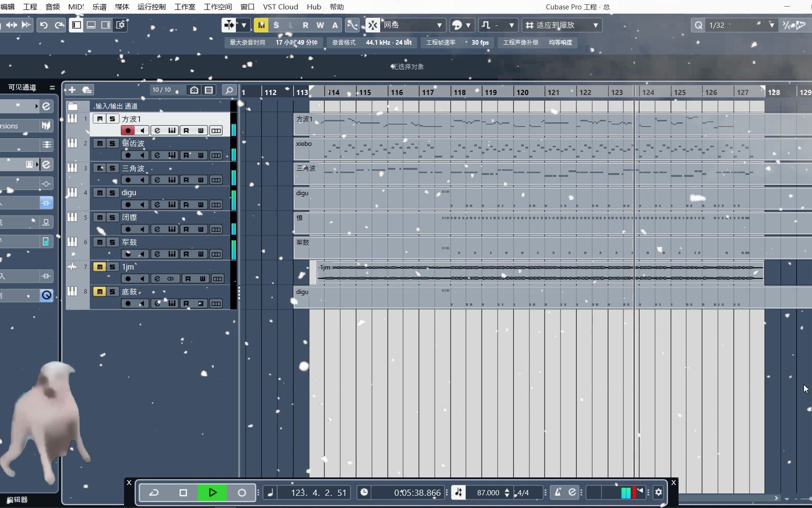
Task: Switch to the 编辑器 tab
Action: 17,500
